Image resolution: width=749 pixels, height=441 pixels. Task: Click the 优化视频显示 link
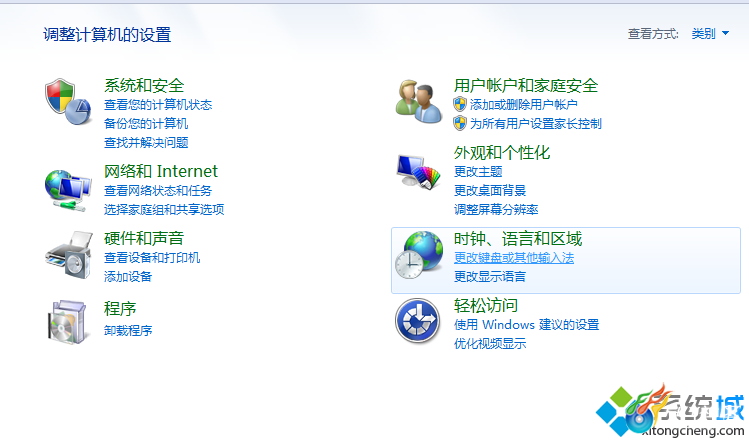(x=490, y=343)
